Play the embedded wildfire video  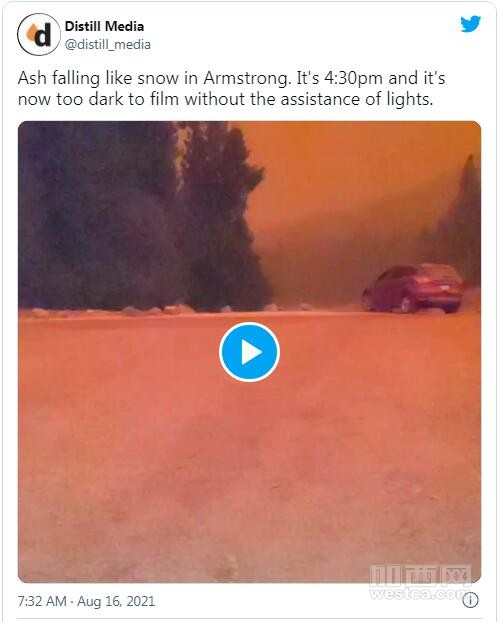250,352
